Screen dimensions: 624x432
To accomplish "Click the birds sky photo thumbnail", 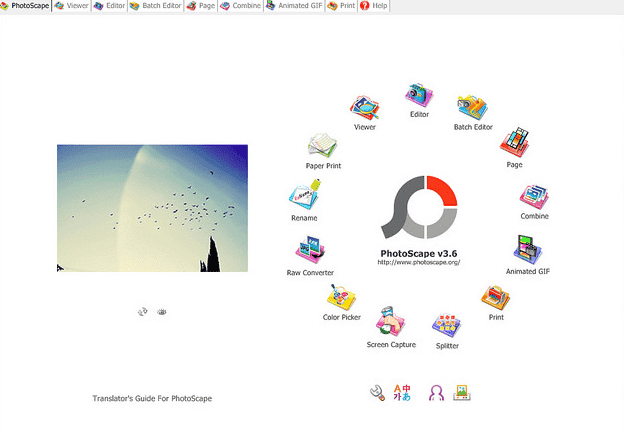I will [152, 208].
